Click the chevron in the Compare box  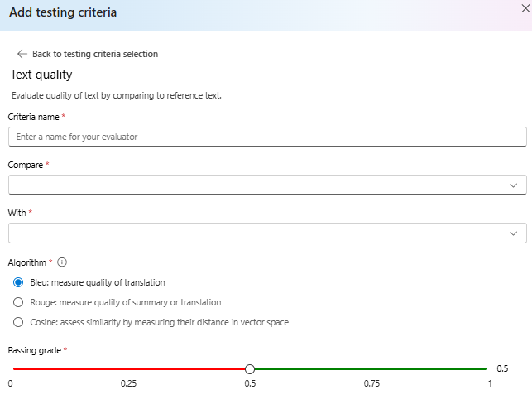tap(514, 185)
